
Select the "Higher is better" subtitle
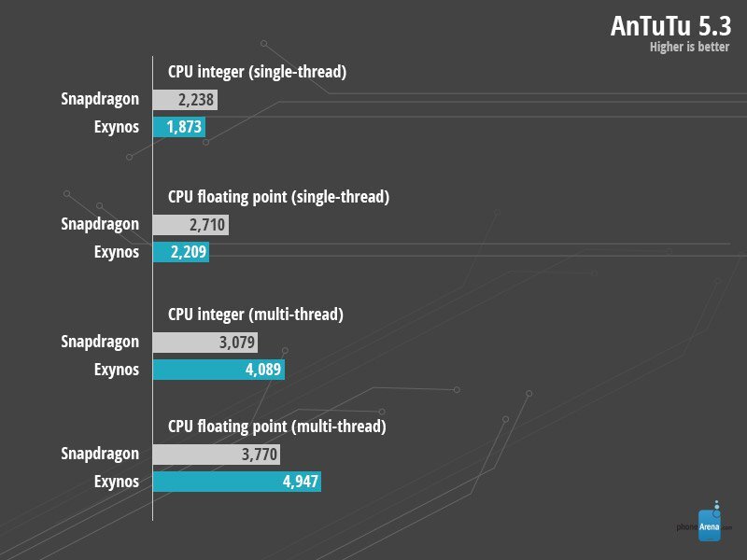[689, 48]
